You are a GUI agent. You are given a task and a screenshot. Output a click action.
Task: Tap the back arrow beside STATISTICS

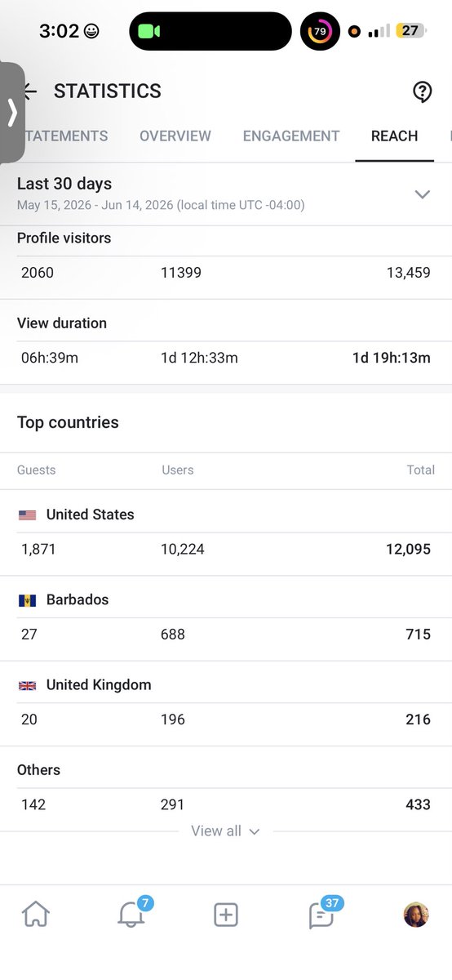[31, 91]
